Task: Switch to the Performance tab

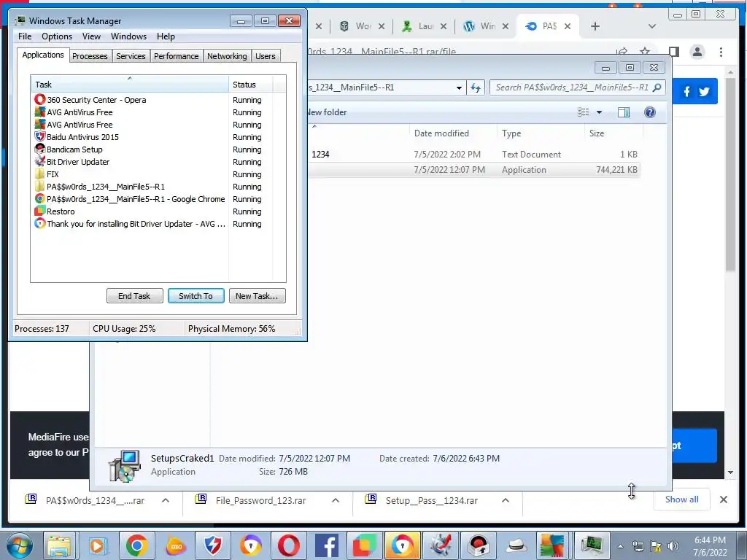Action: pyautogui.click(x=177, y=56)
